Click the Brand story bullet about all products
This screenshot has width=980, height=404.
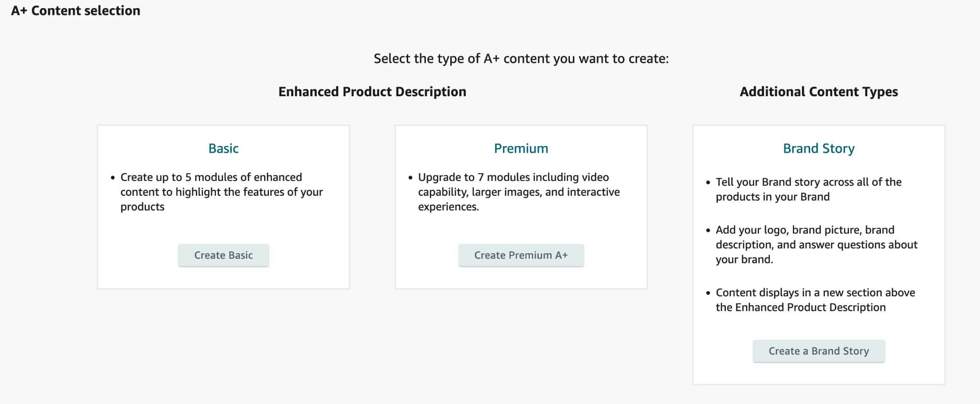click(x=809, y=189)
